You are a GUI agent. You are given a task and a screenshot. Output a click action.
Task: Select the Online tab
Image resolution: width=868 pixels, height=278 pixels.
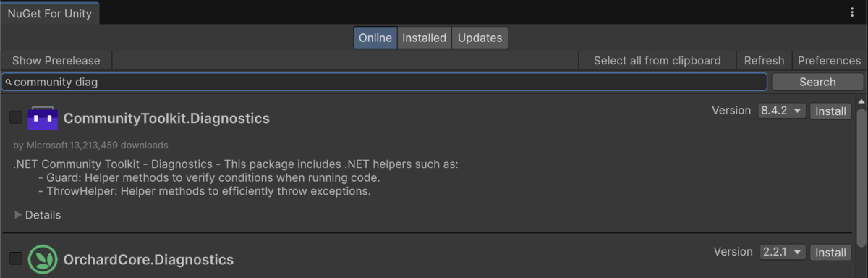click(x=375, y=38)
